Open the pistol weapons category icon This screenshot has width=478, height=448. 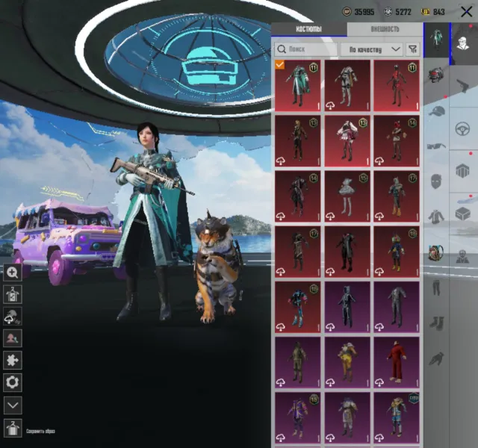[x=463, y=86]
